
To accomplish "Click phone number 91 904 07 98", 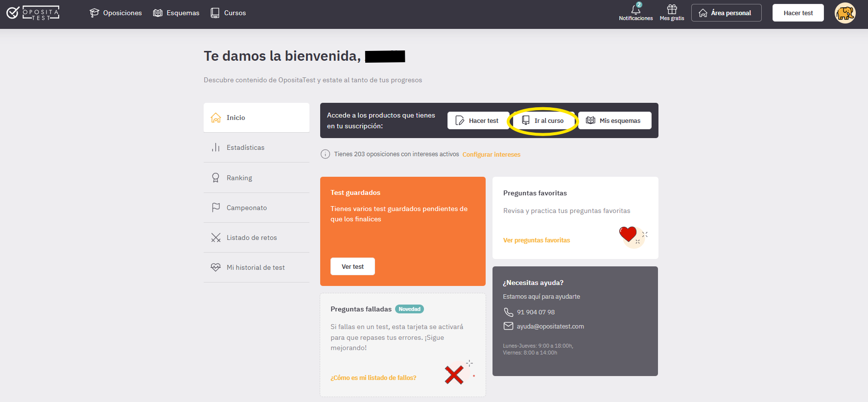I will point(536,312).
